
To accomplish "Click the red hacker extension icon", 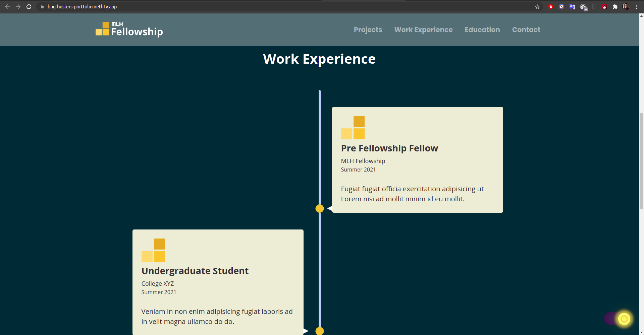I will [604, 7].
